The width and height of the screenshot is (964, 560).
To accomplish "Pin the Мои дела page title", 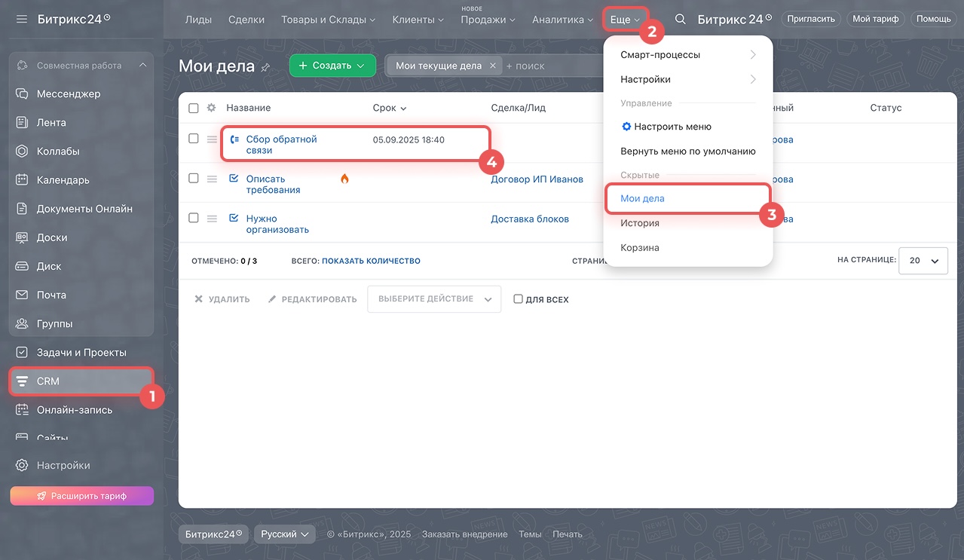I will tap(265, 67).
